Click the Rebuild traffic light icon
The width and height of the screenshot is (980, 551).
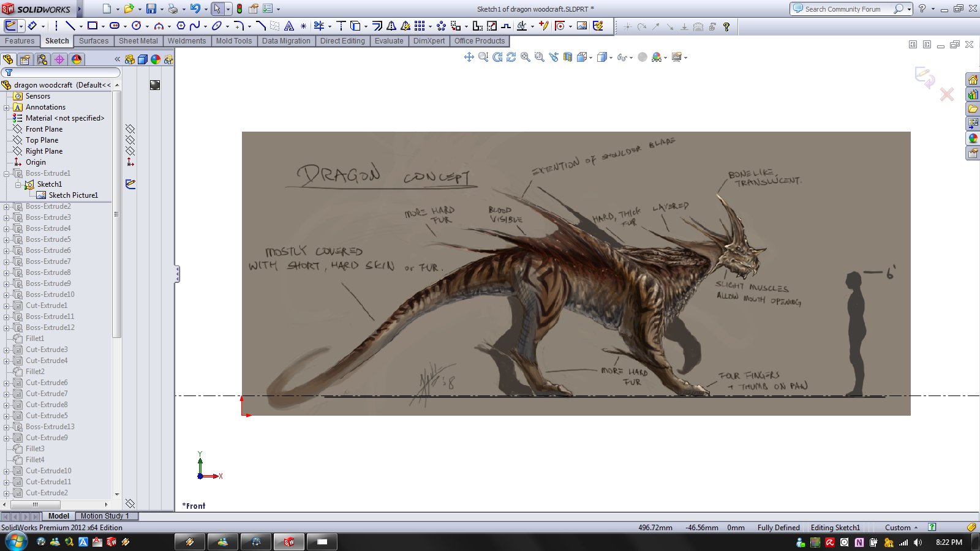click(239, 9)
